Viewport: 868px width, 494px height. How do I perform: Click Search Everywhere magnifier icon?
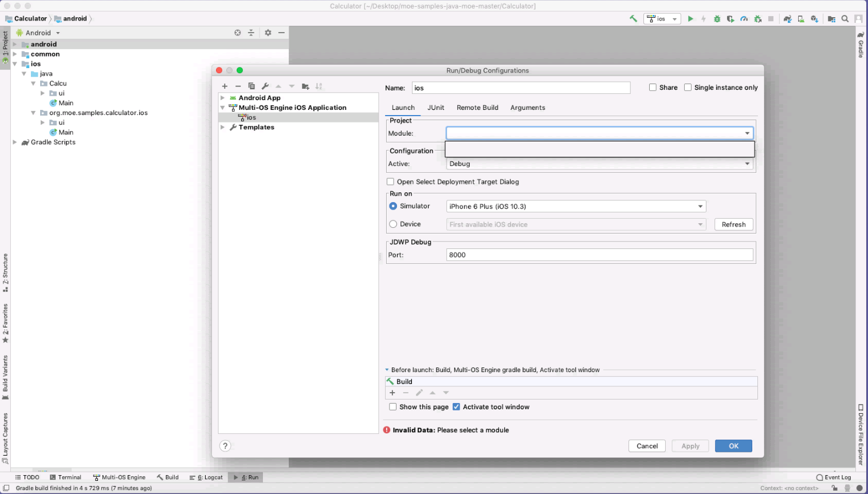pyautogui.click(x=845, y=19)
